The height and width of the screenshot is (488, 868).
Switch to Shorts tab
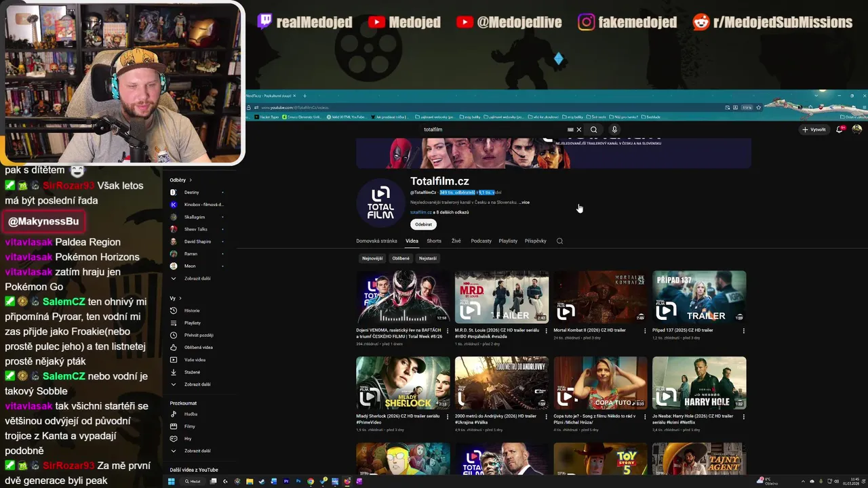point(434,241)
